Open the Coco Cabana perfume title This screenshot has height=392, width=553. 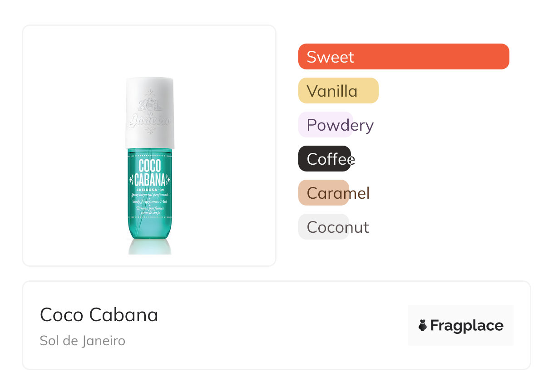click(x=99, y=315)
